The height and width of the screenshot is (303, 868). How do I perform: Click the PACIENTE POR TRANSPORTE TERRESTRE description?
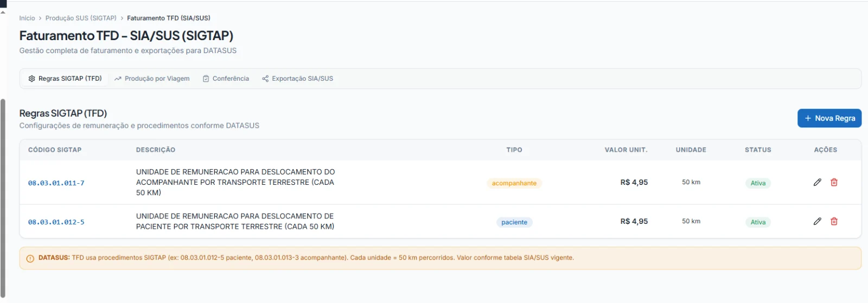[235, 221]
